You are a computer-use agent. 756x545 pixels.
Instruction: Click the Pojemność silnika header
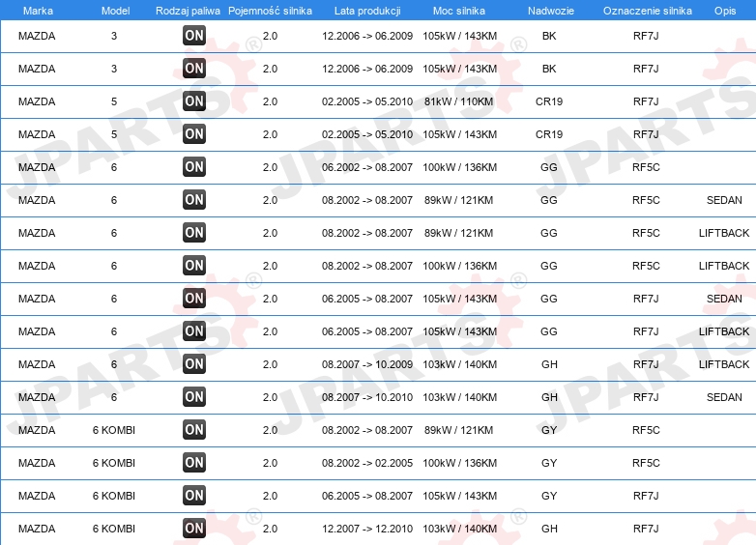point(270,11)
